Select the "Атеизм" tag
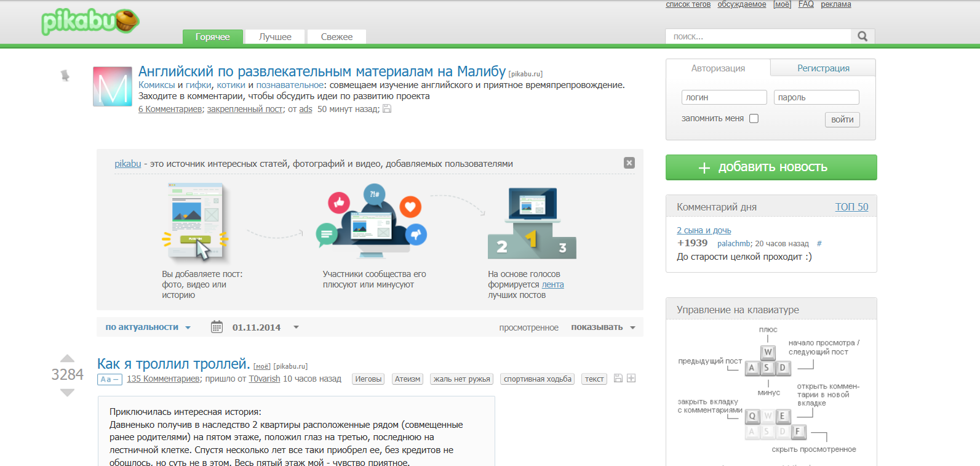Screen dimensions: 980x466 [x=407, y=379]
